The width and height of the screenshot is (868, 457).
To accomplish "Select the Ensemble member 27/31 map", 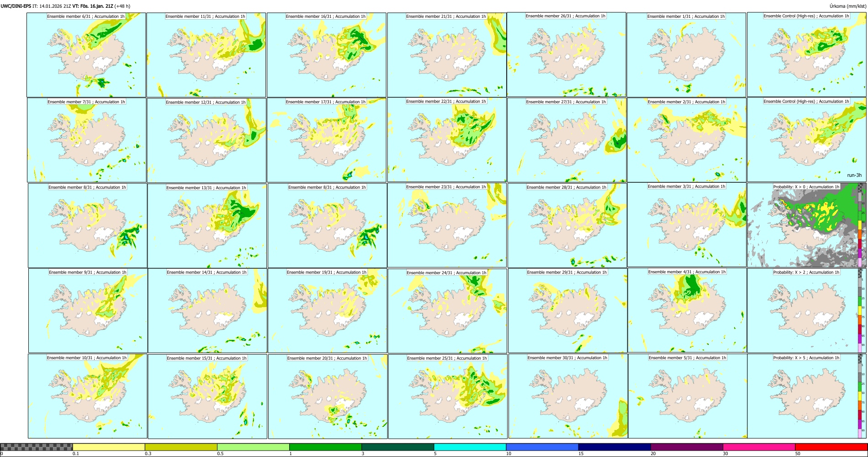I will click(566, 140).
